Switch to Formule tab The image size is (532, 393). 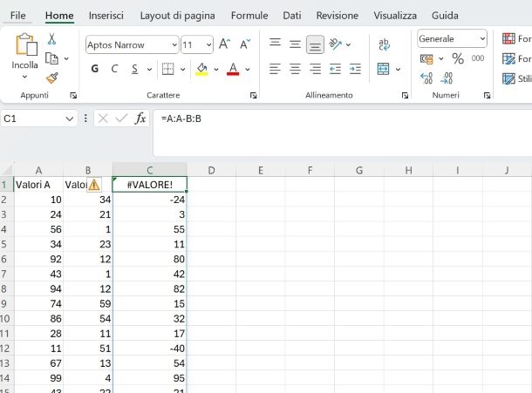pos(249,16)
